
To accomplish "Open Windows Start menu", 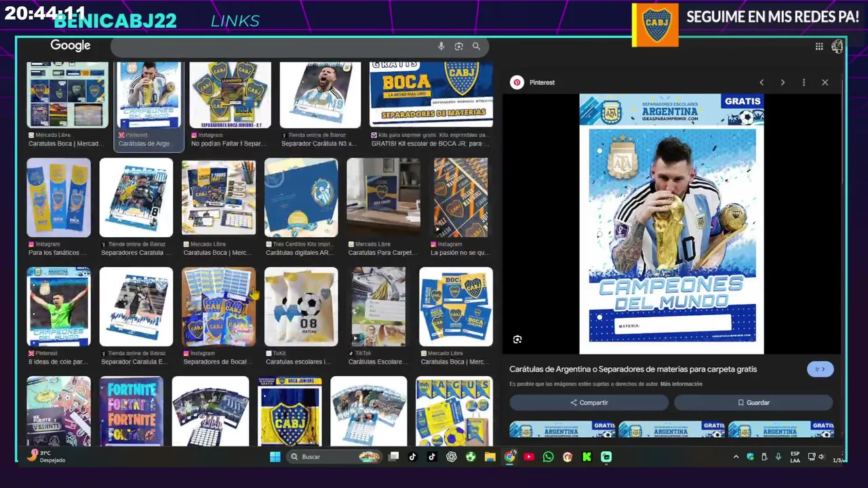I will 275,457.
